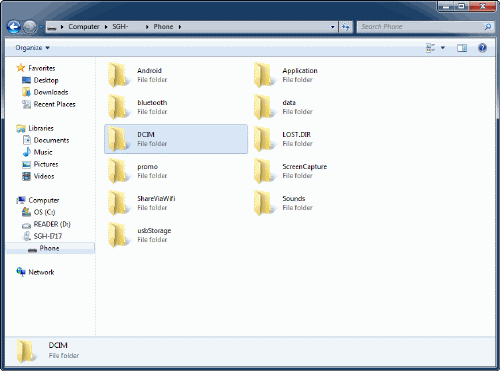
Task: Click the Sounds folder icon
Action: [x=264, y=203]
